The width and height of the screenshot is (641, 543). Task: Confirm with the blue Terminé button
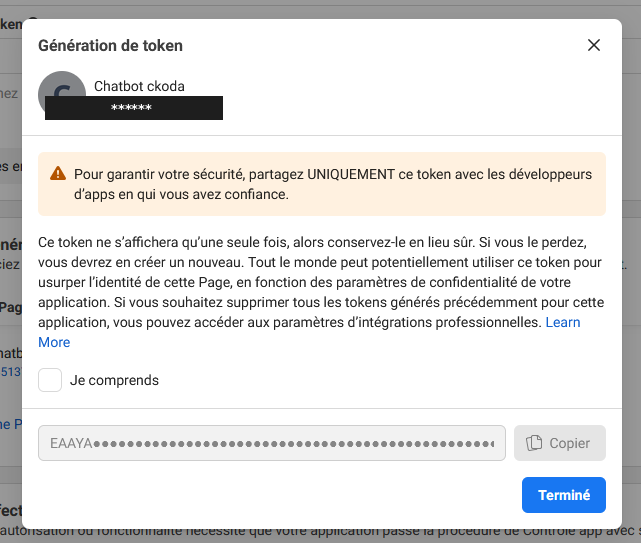click(x=564, y=495)
